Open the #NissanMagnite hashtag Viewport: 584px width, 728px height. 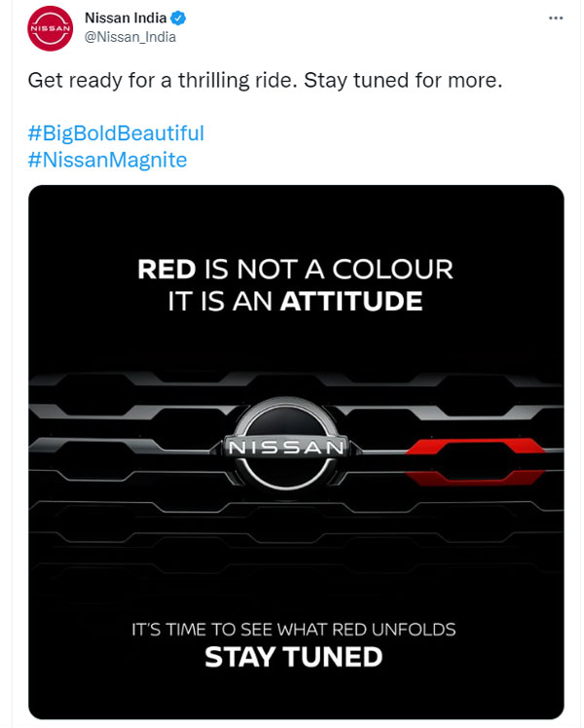(x=107, y=159)
